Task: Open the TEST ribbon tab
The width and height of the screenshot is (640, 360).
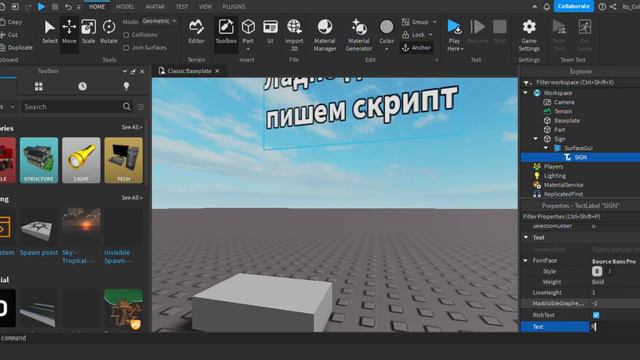Action: (182, 7)
